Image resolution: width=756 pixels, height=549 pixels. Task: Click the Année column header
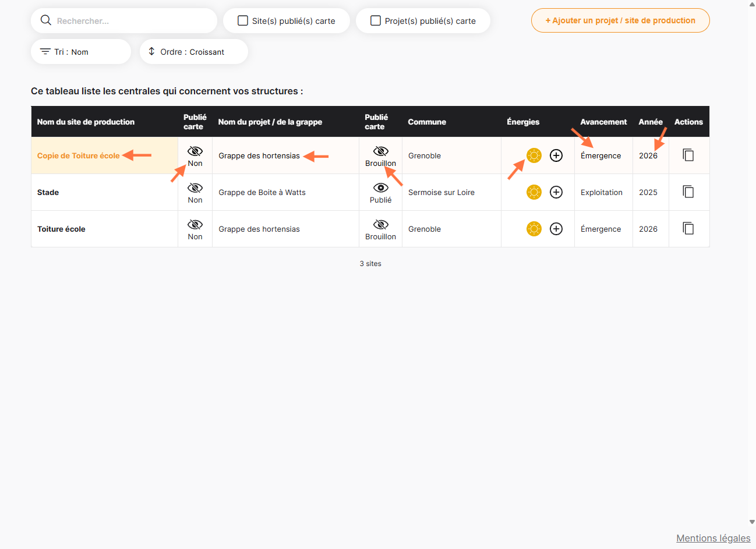[651, 122]
